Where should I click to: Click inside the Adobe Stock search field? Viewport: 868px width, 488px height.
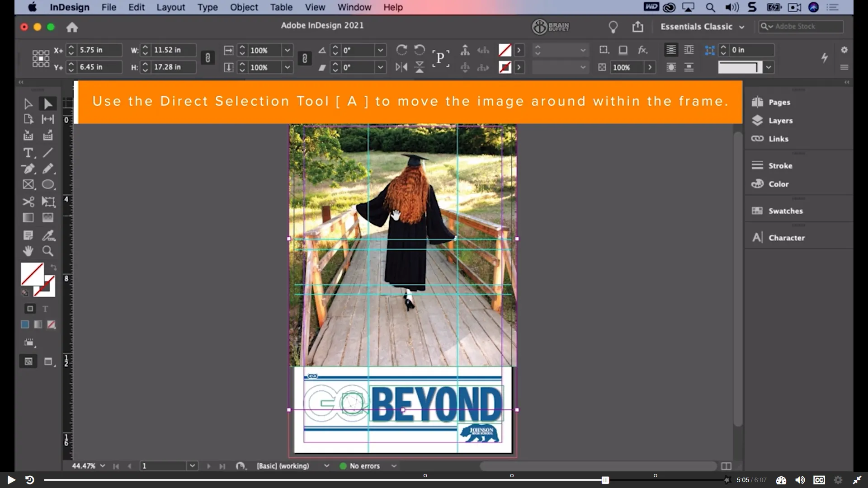809,27
